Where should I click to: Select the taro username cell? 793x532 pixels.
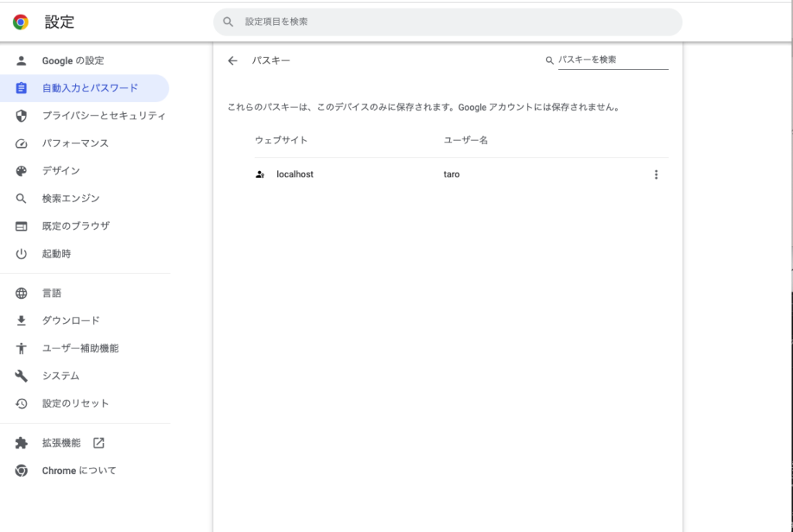tap(451, 174)
